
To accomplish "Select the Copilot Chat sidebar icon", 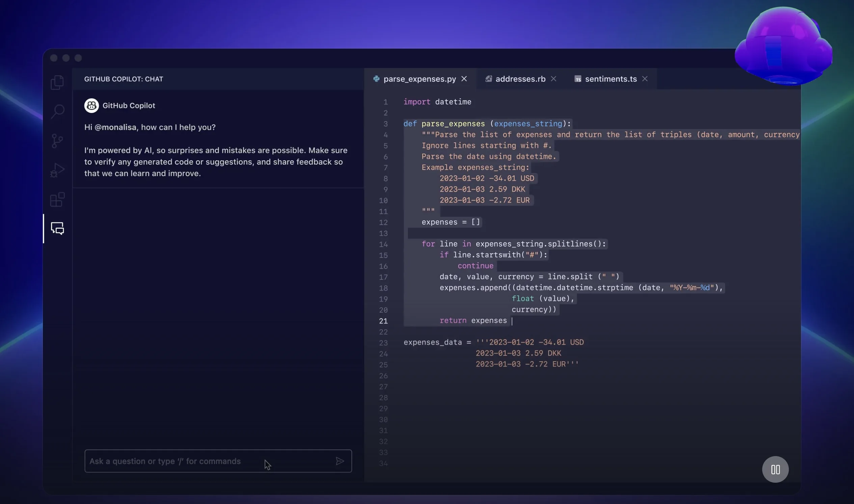I will [x=57, y=229].
